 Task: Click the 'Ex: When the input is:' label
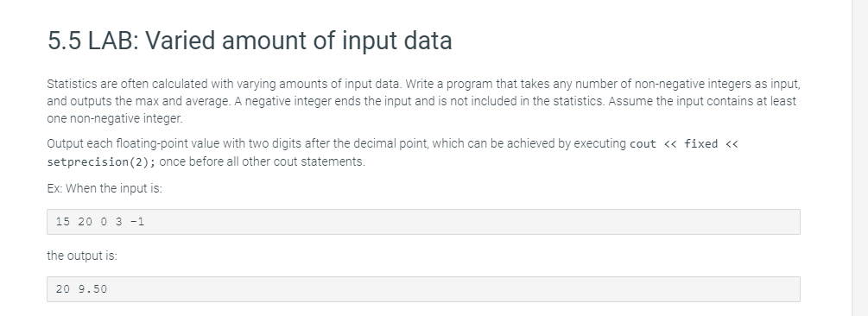pyautogui.click(x=105, y=189)
